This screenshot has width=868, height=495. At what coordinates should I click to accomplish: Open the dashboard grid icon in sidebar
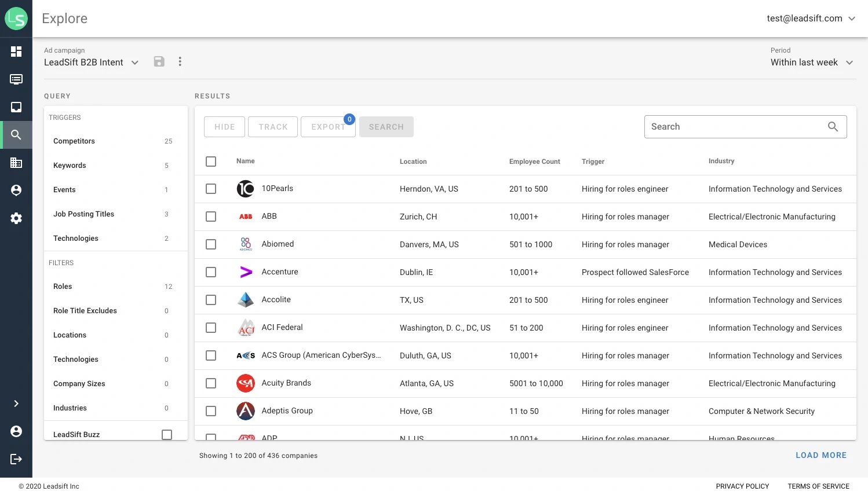16,52
